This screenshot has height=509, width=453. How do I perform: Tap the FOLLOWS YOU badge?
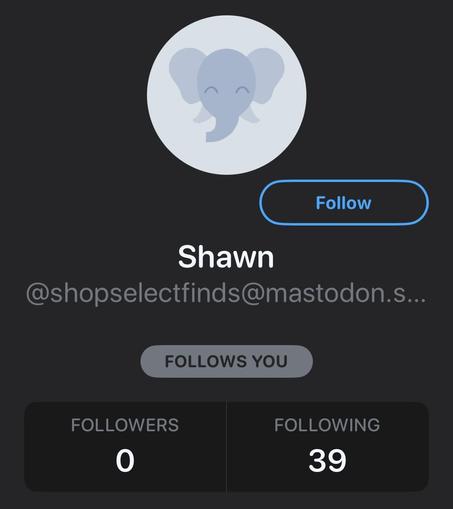click(227, 361)
